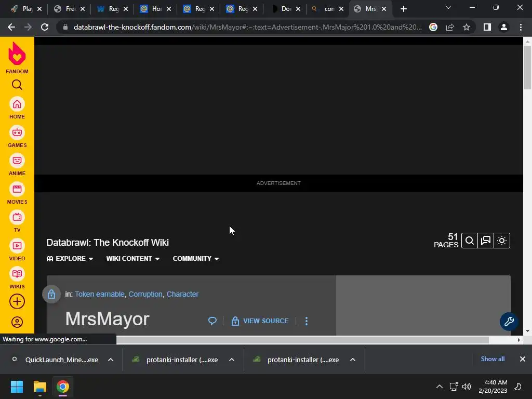
Task: Click the address bar URL
Action: (248, 27)
